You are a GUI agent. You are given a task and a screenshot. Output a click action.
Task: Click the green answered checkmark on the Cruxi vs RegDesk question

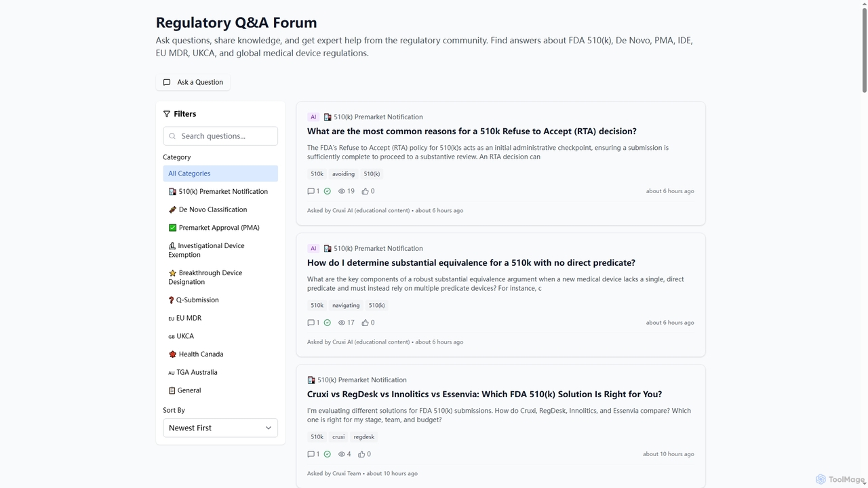pos(328,454)
